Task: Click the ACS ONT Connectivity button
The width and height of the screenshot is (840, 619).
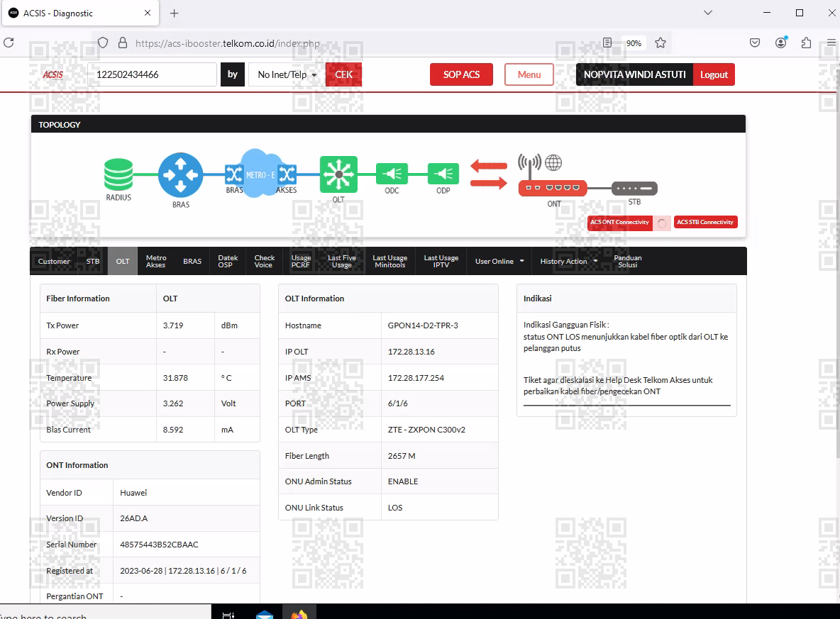Action: click(620, 222)
